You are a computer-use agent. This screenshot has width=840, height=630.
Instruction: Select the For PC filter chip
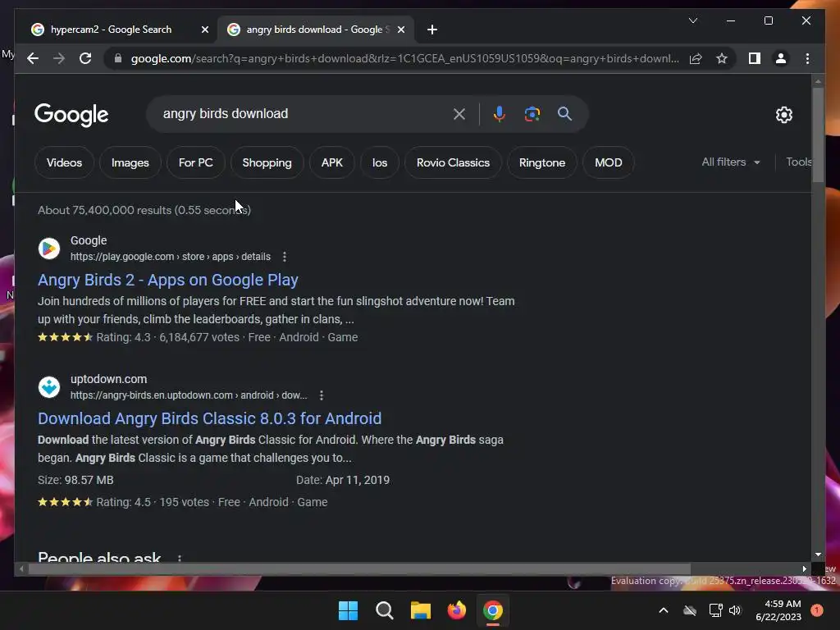(x=195, y=162)
